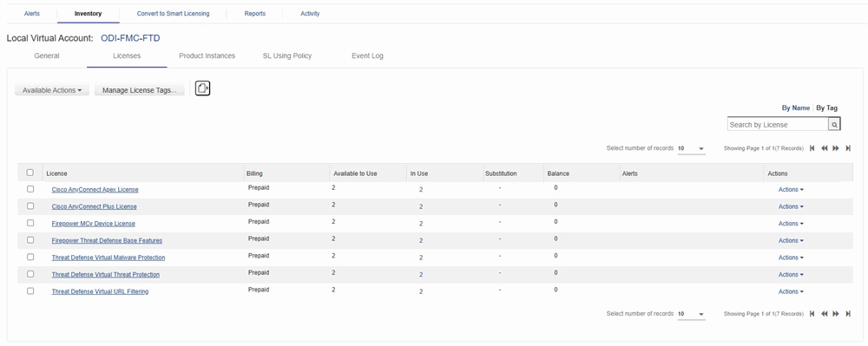The width and height of the screenshot is (868, 346).
Task: Select the Threat Defense Virtual URL Filtering checkbox
Action: click(x=30, y=291)
